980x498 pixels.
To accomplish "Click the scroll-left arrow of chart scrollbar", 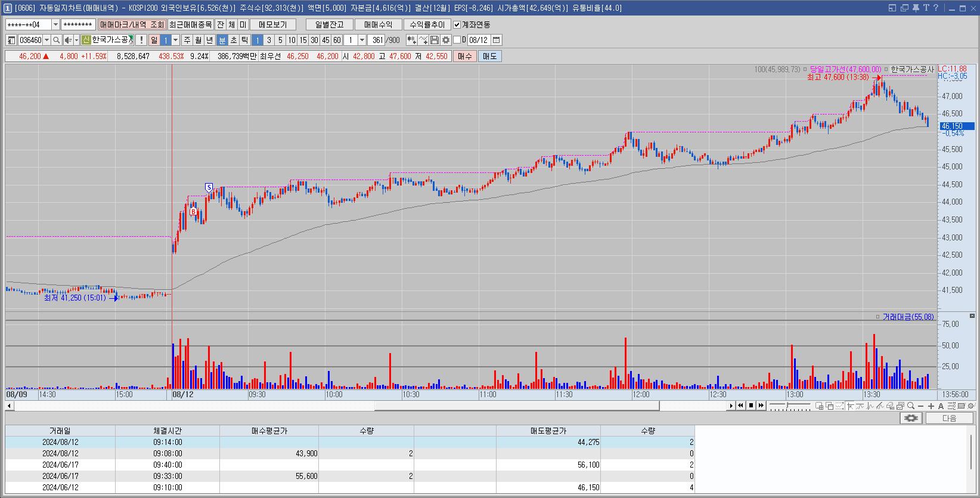I will click(9, 406).
